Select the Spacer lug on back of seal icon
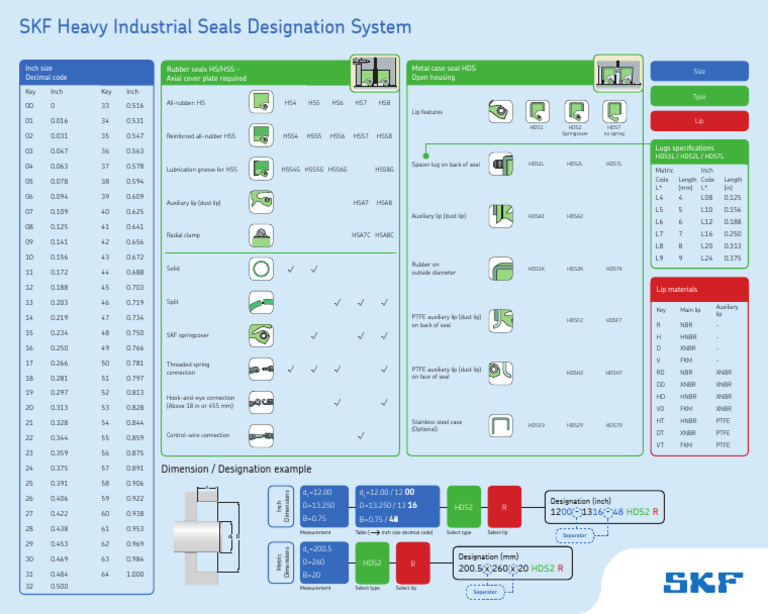This screenshot has width=768, height=614. click(x=501, y=164)
